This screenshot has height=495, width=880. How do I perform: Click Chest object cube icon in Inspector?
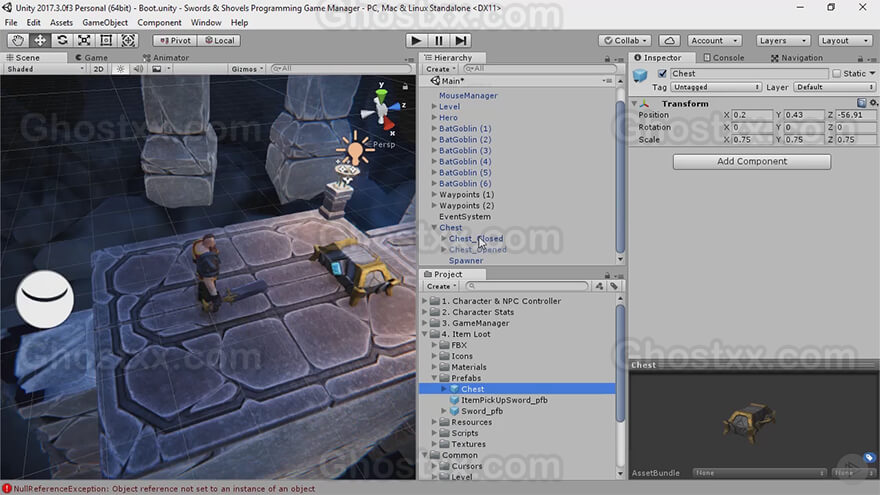coord(640,75)
